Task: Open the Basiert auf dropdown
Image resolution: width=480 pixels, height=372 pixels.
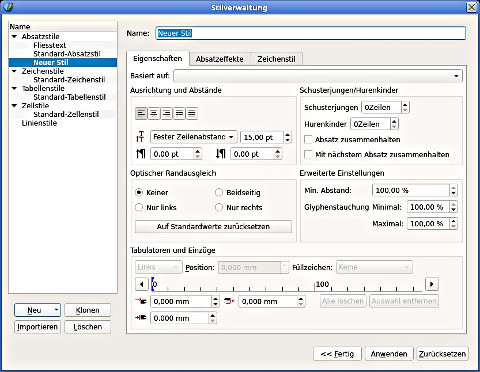Action: 318,76
